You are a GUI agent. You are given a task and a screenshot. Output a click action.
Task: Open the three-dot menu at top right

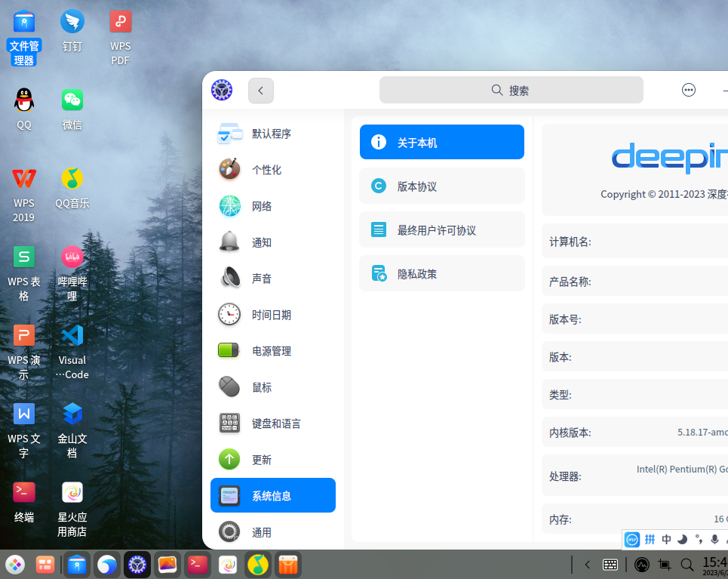688,89
